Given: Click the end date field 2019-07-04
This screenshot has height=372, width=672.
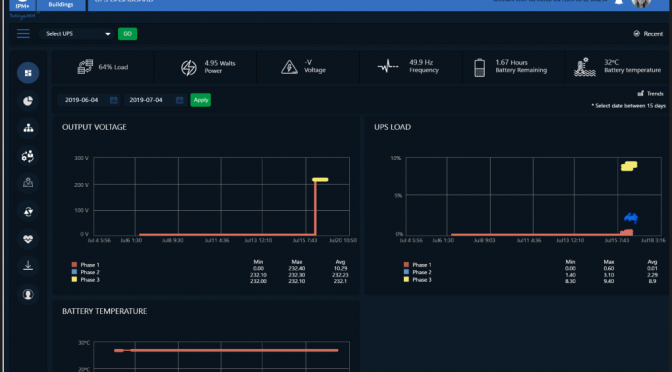Looking at the screenshot, I should [x=146, y=100].
